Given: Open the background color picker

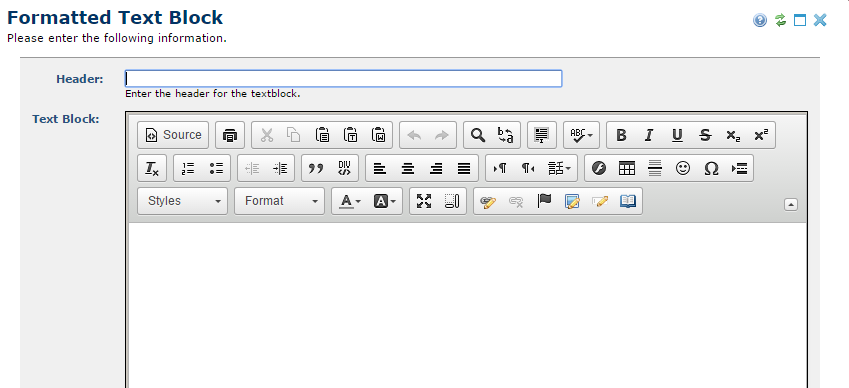Looking at the screenshot, I should click(x=384, y=201).
